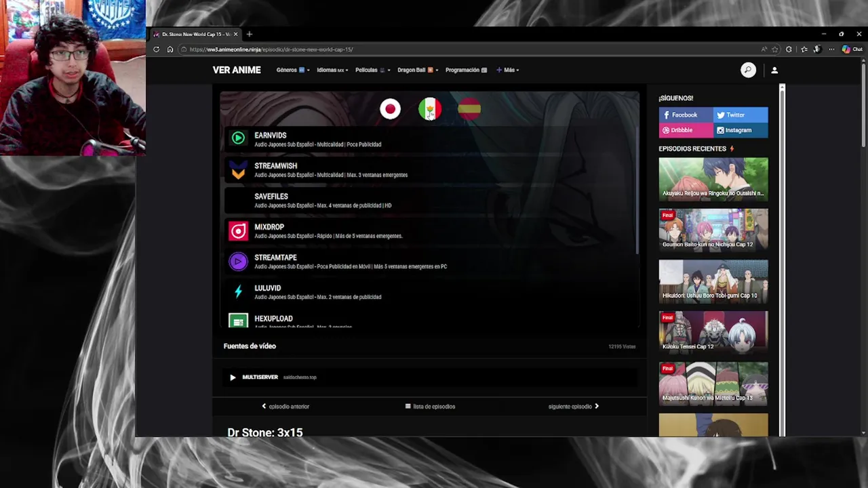Choose the MIXDROP server option
The width and height of the screenshot is (868, 488).
point(430,231)
